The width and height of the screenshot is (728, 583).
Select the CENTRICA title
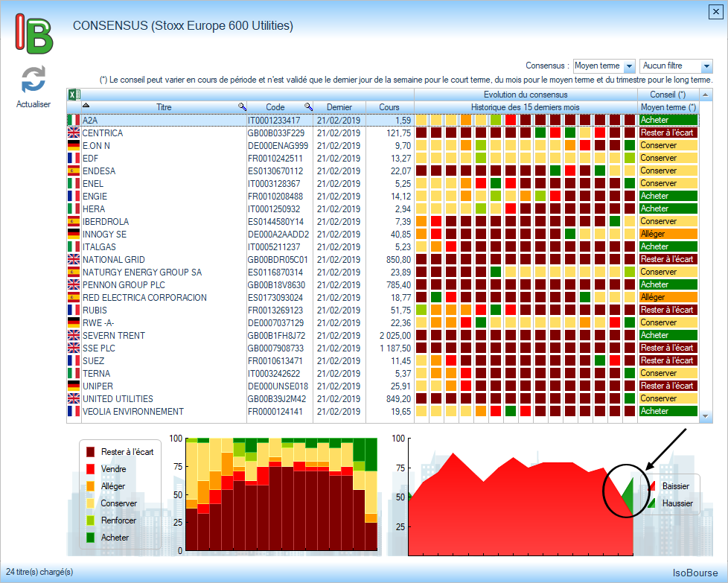tap(103, 133)
